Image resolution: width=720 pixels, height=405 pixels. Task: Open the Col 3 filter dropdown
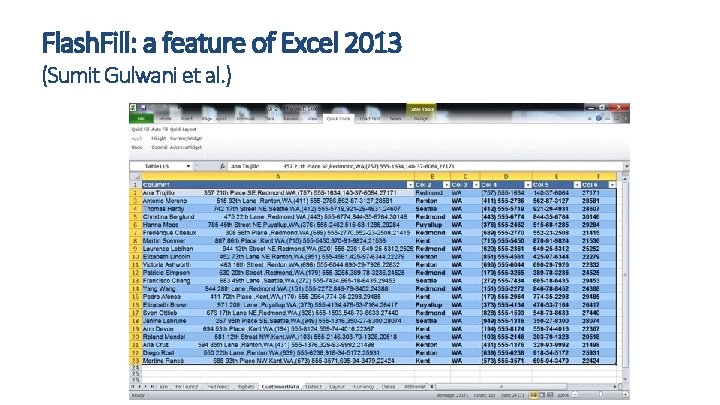click(x=476, y=185)
